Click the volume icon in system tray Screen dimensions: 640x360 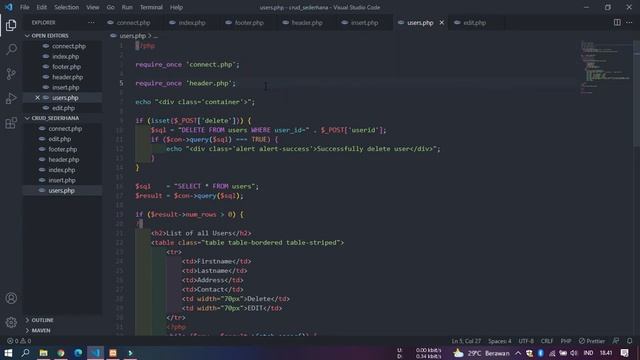[x=574, y=353]
